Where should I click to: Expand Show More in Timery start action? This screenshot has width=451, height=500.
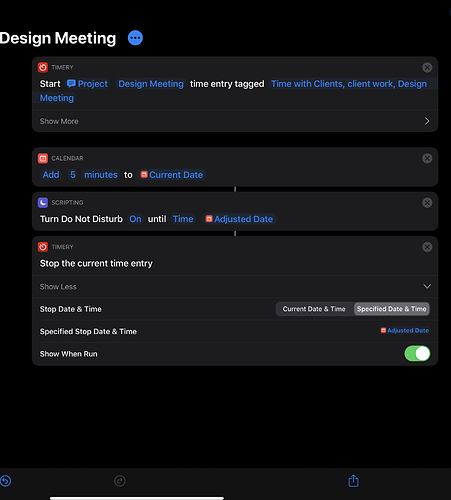tap(235, 121)
